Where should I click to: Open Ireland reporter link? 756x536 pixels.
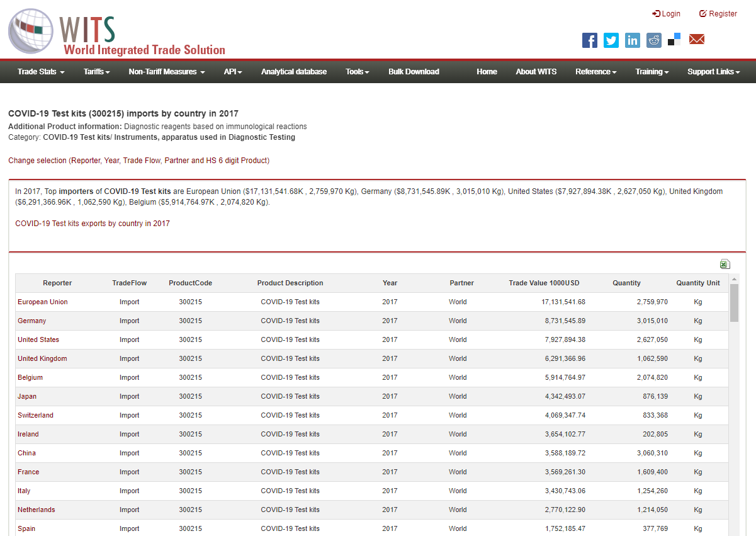28,434
